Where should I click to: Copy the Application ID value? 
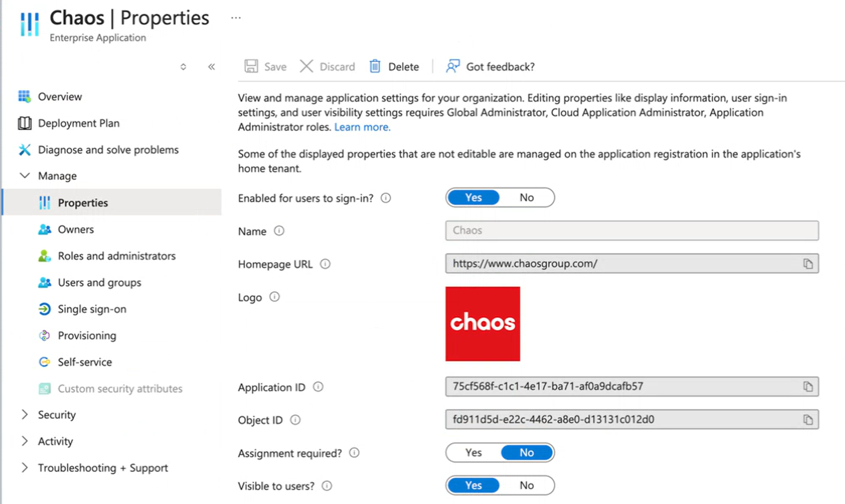tap(808, 387)
